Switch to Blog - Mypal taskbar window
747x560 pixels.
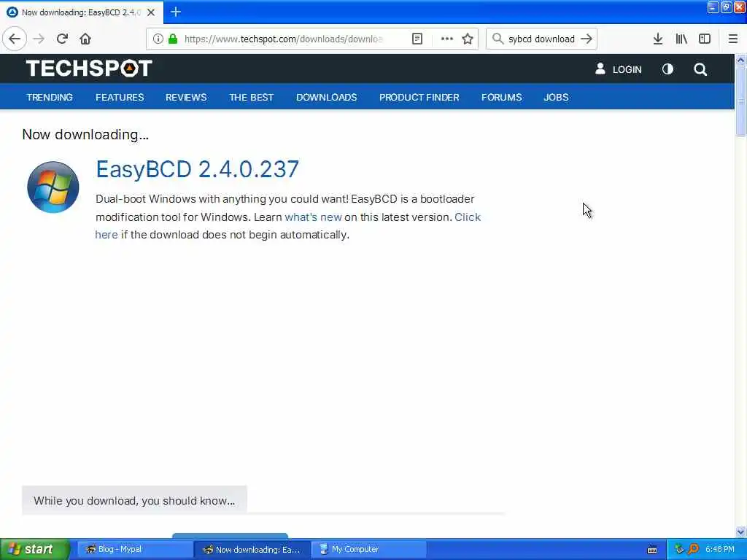(135, 550)
